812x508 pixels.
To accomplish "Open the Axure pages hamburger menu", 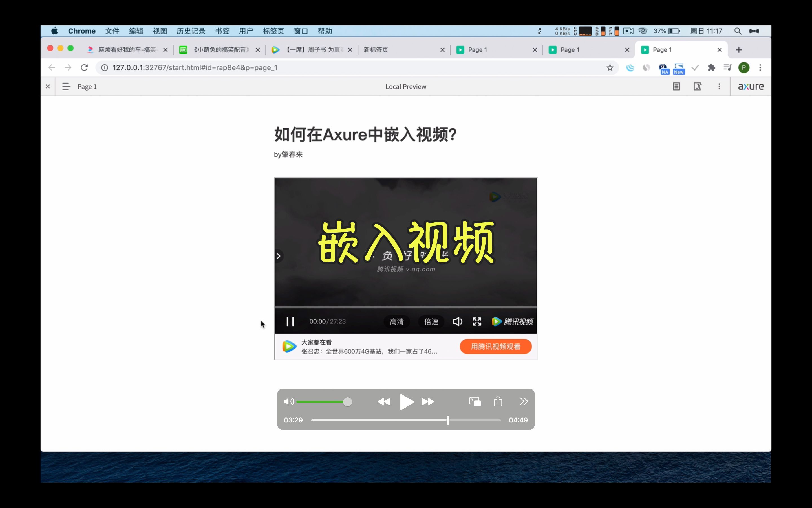I will (x=66, y=86).
